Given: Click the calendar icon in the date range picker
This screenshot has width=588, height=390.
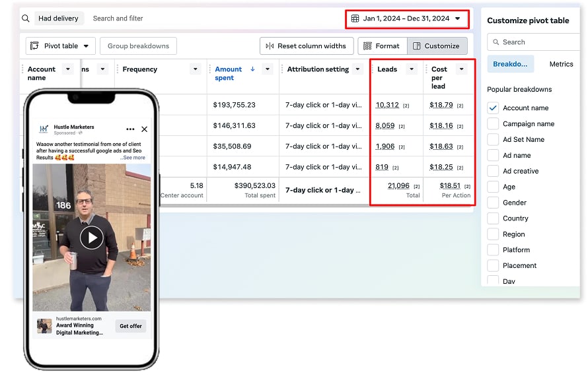Looking at the screenshot, I should (x=355, y=18).
